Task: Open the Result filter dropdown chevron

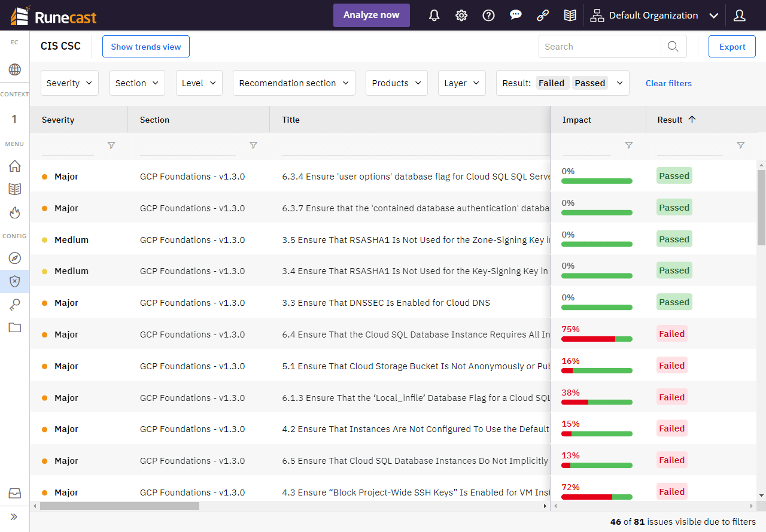Action: click(x=619, y=83)
